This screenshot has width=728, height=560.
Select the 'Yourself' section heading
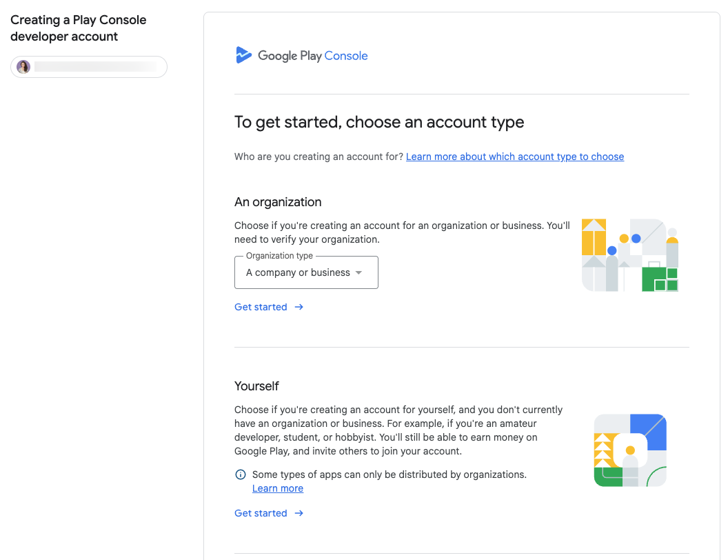pyautogui.click(x=256, y=386)
